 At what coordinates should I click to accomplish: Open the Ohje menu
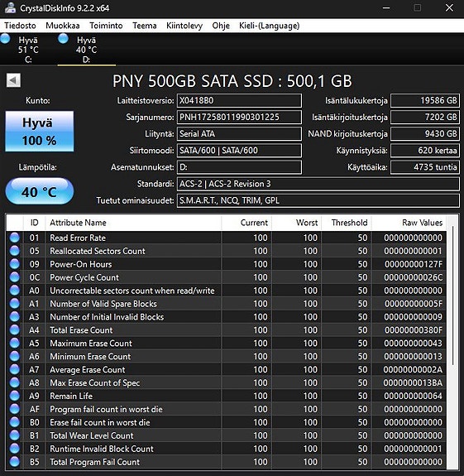point(221,26)
